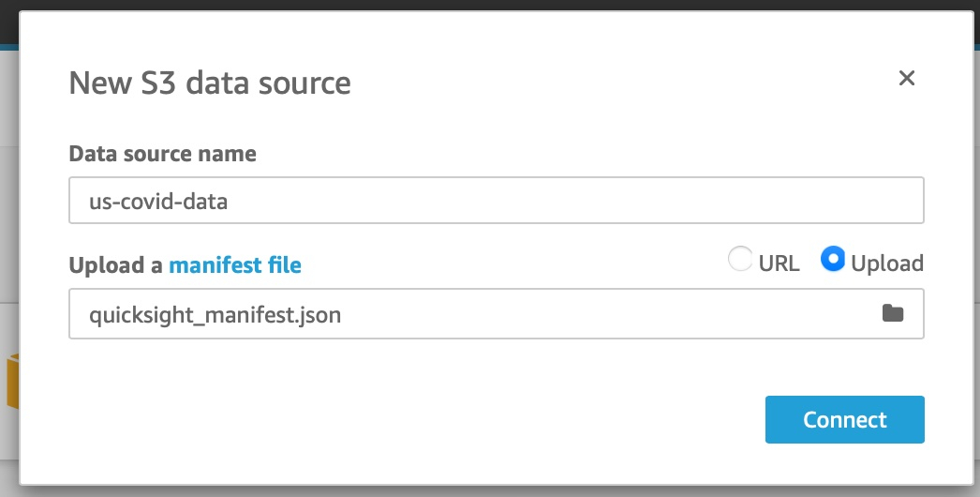
Task: Click the dimmed page area left of dialog
Action: coord(8,234)
